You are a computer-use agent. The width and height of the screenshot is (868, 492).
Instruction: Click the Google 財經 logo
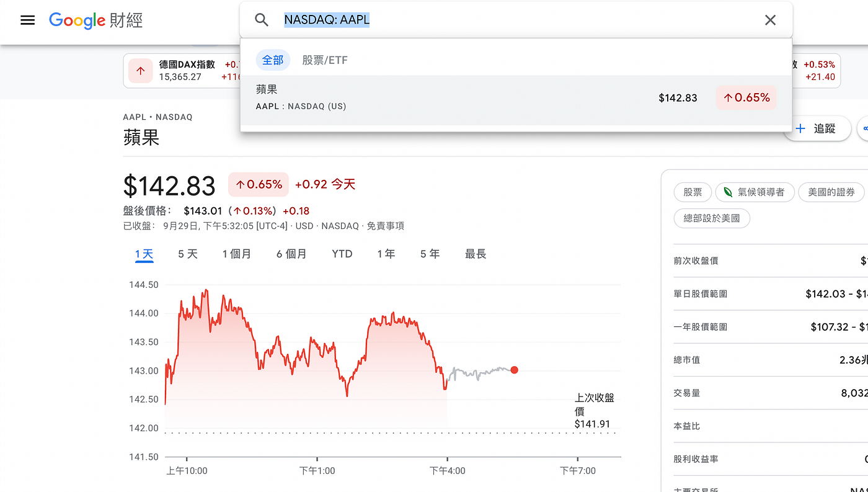tap(96, 20)
